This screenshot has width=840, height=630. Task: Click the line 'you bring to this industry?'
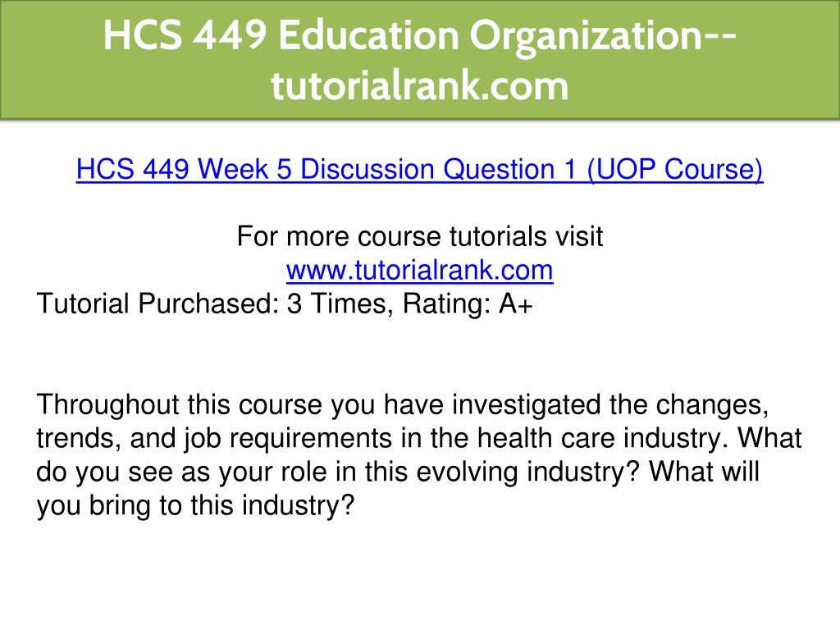195,506
